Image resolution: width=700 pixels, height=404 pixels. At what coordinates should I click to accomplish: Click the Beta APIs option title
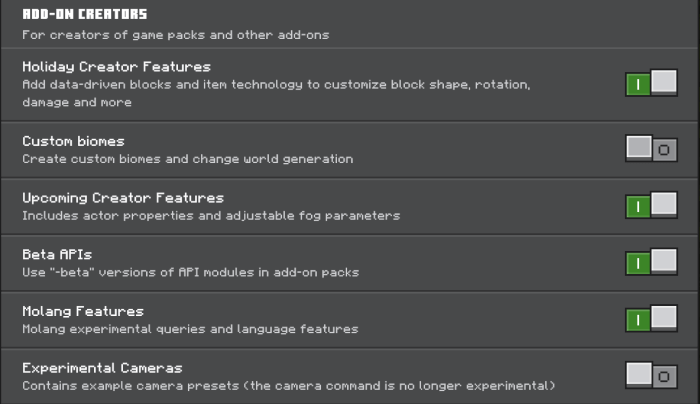click(57, 255)
